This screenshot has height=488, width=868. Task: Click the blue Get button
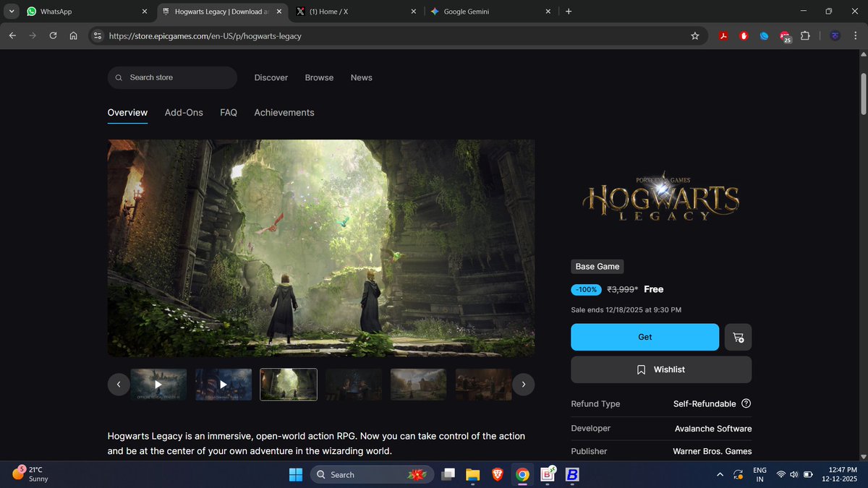point(645,337)
